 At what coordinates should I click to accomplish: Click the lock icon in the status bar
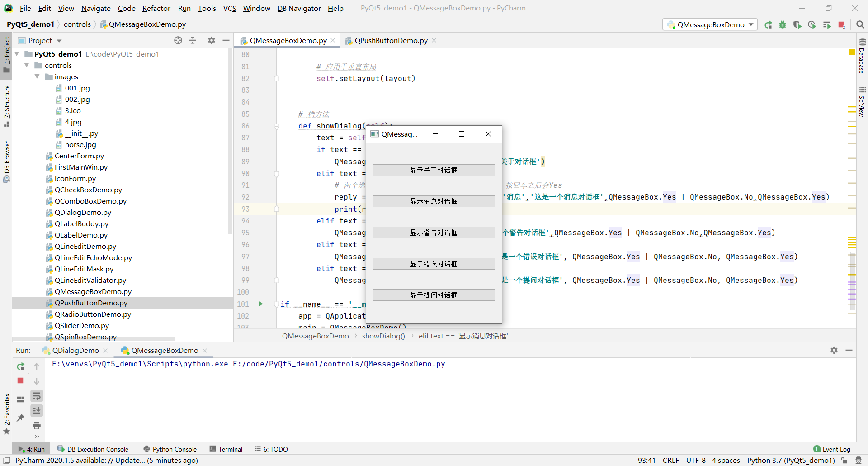click(x=844, y=461)
